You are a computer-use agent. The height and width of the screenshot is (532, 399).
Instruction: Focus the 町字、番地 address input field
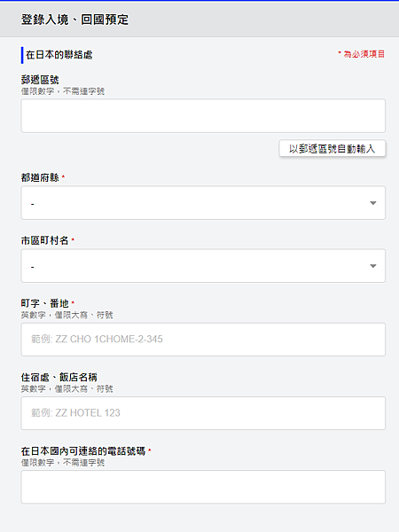coord(203,340)
